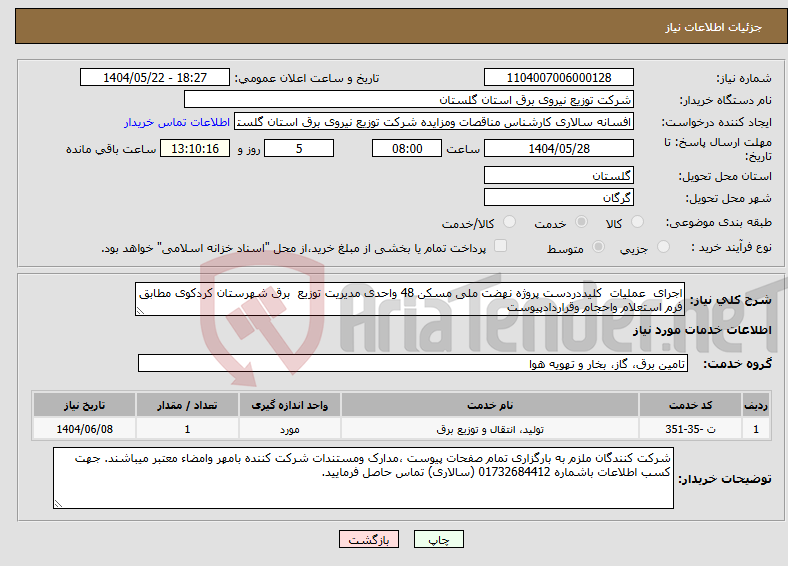Click the service name cell تولید، انتقال و توزیع برق

tap(490, 429)
